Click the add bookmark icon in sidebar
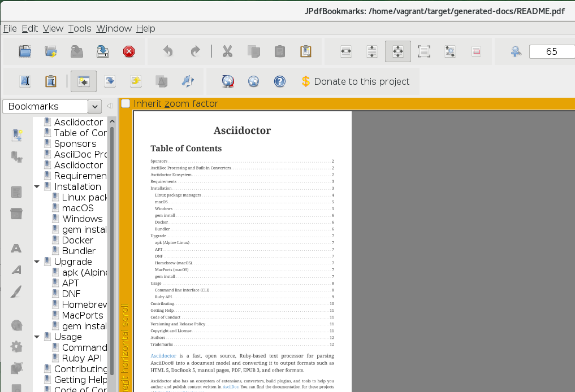Image resolution: width=575 pixels, height=392 pixels. (x=16, y=135)
